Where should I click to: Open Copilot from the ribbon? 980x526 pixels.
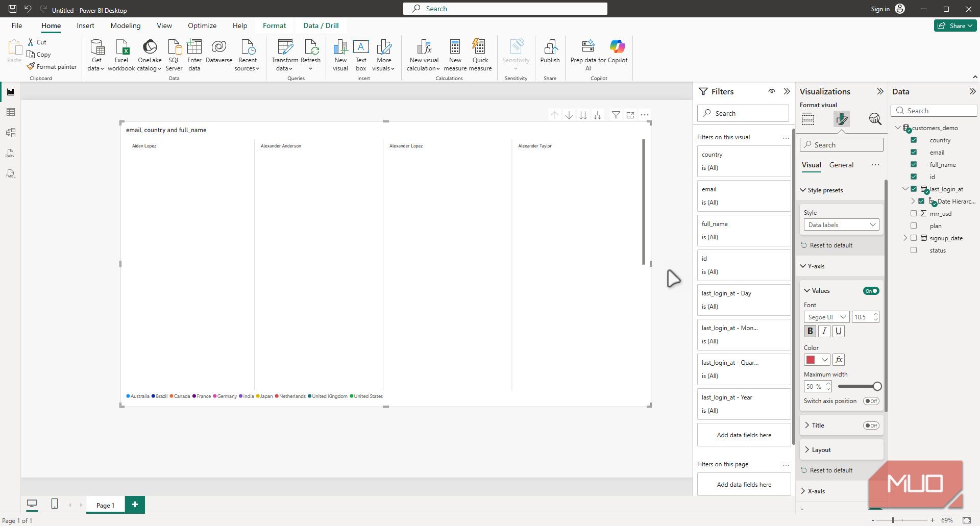(x=618, y=52)
